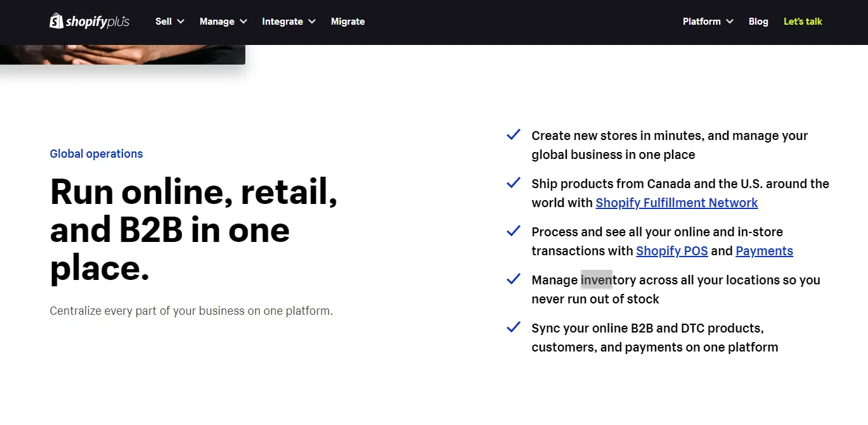Click the Let's talk link
The width and height of the screenshot is (868, 425).
tap(803, 22)
